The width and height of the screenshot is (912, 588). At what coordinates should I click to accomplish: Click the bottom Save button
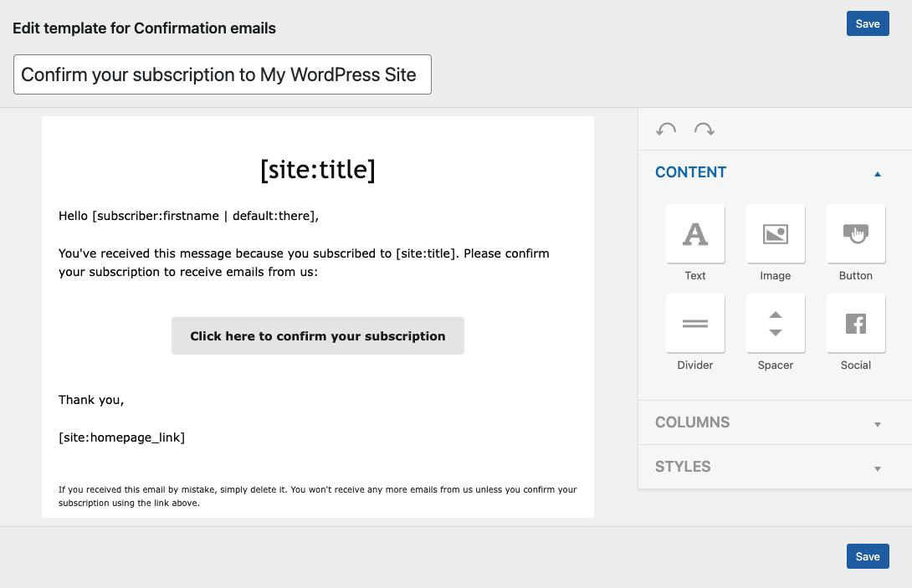pos(868,556)
